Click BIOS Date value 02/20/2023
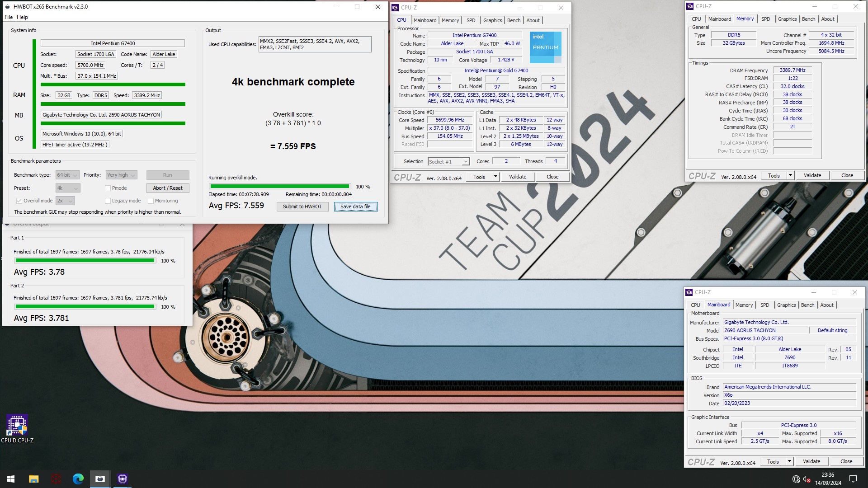The image size is (868, 488). coord(789,403)
